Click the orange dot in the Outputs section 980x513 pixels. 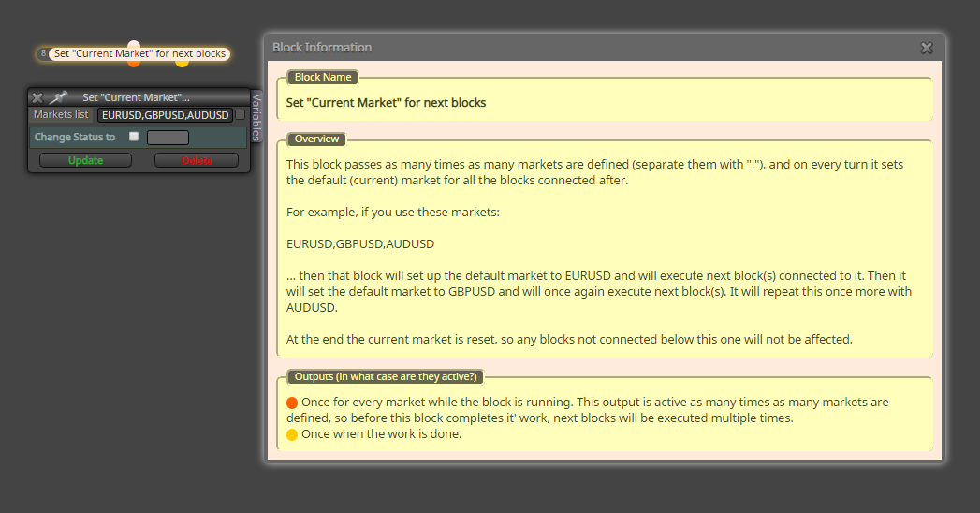tap(292, 403)
